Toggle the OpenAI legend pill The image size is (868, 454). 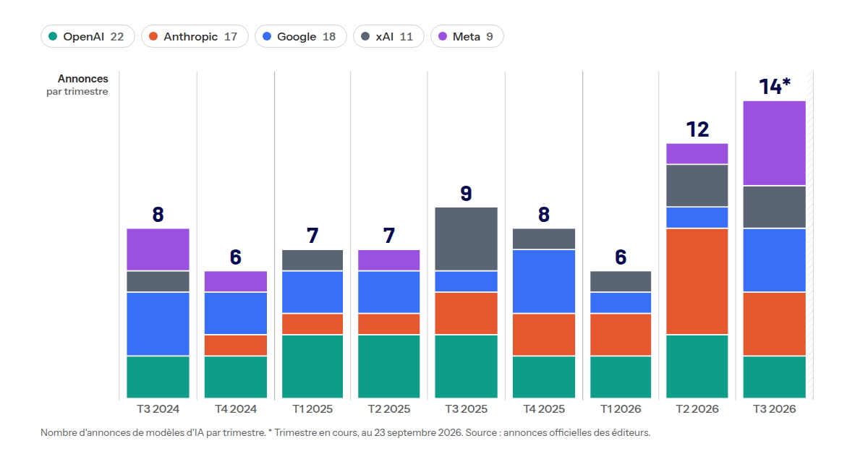pos(88,36)
